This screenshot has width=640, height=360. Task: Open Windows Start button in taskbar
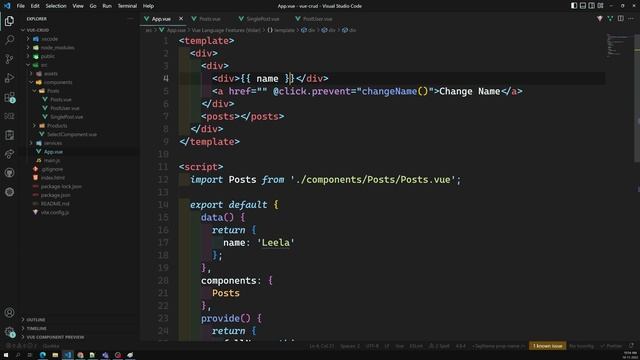(x=6, y=355)
